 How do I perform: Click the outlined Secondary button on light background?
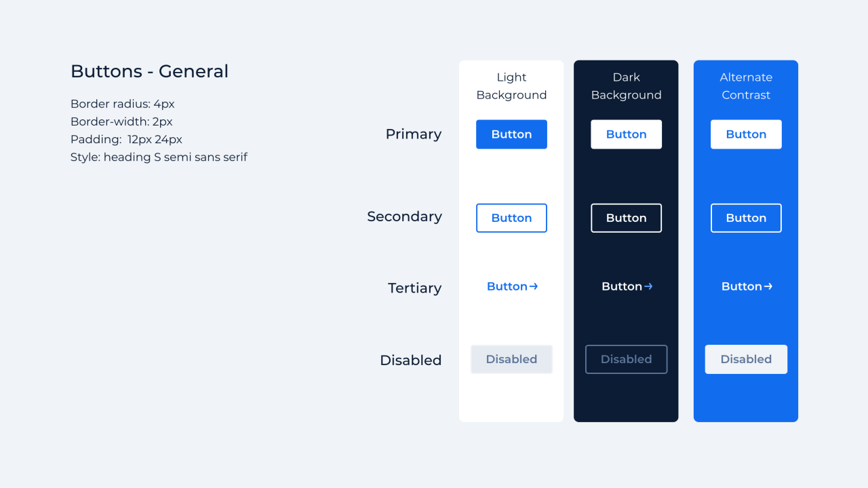pyautogui.click(x=511, y=218)
